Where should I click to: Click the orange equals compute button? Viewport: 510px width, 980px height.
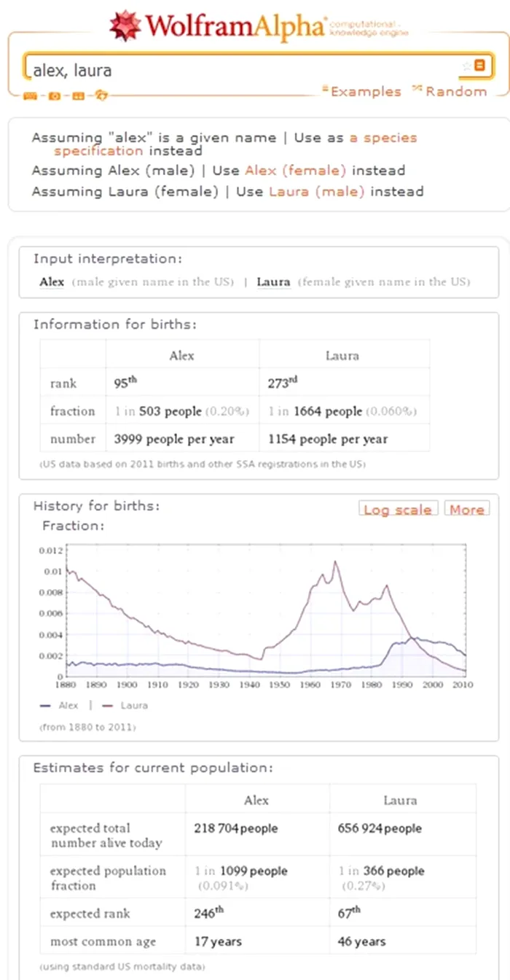click(x=480, y=66)
